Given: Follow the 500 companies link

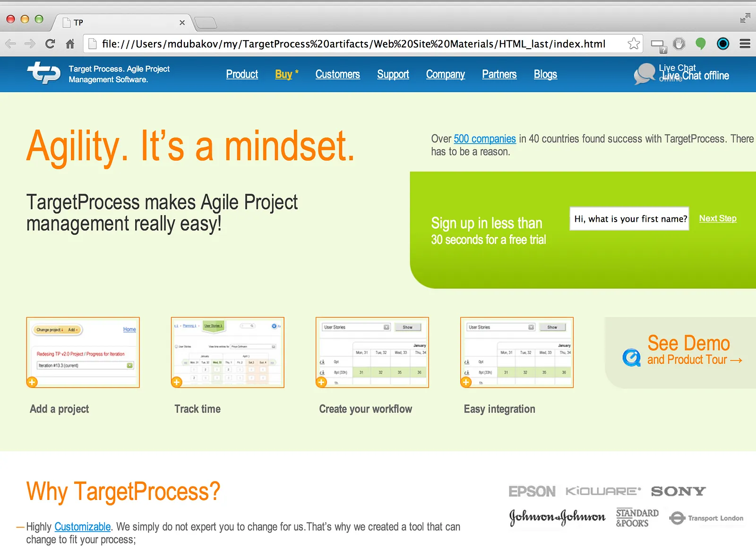Looking at the screenshot, I should coord(485,139).
